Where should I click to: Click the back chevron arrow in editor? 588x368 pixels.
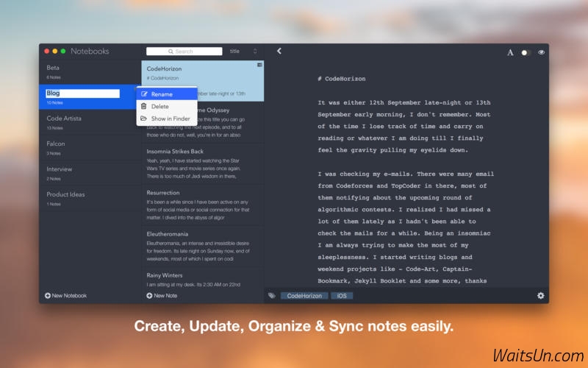[279, 51]
